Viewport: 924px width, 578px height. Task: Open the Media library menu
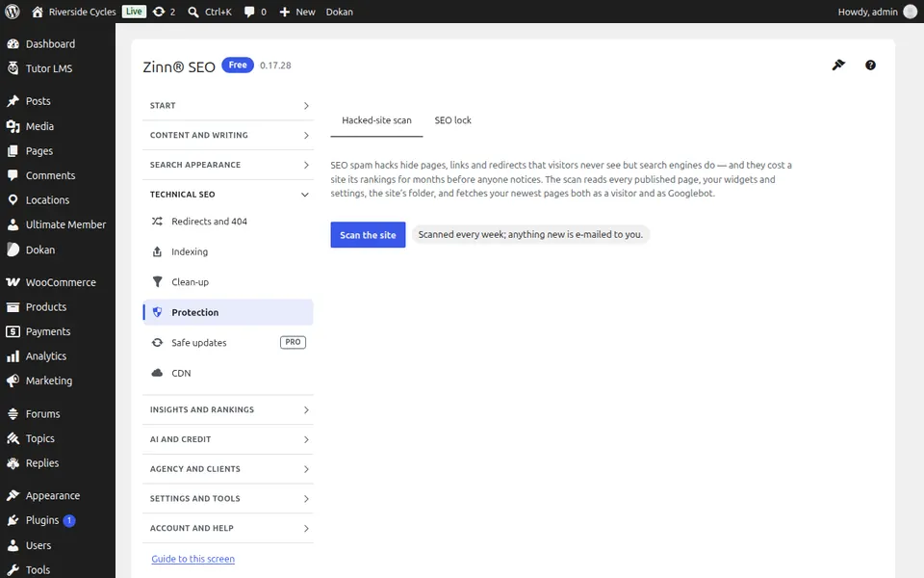pos(58,126)
